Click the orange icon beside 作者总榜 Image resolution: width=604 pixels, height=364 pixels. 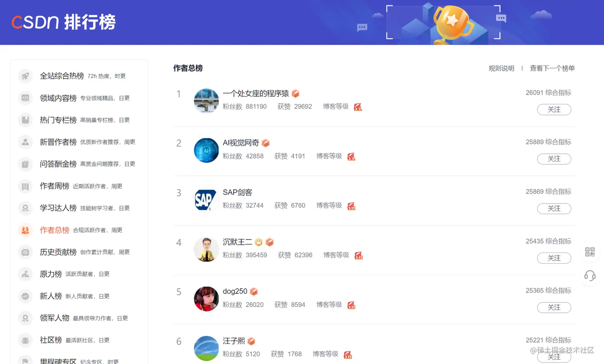point(25,230)
